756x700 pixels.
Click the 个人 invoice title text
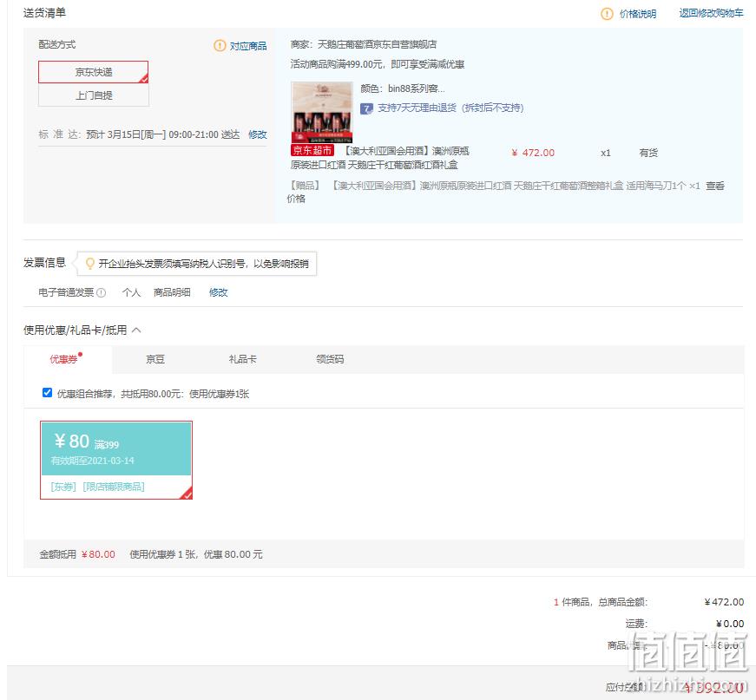132,292
